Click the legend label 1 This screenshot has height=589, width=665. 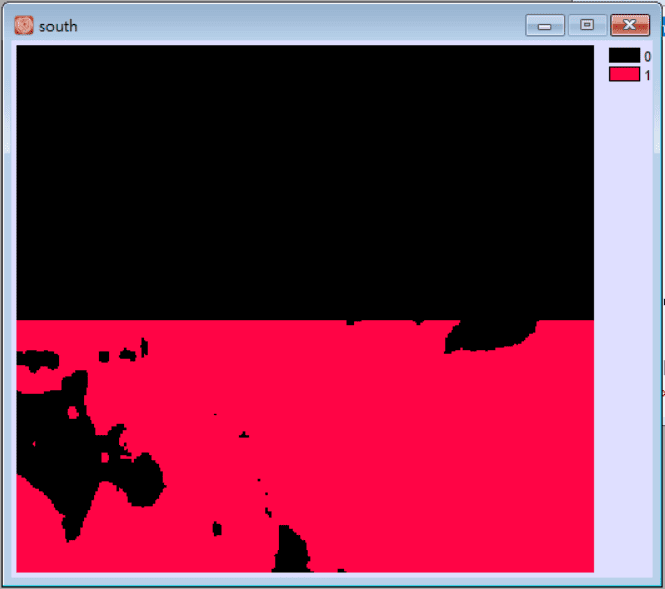[x=647, y=75]
